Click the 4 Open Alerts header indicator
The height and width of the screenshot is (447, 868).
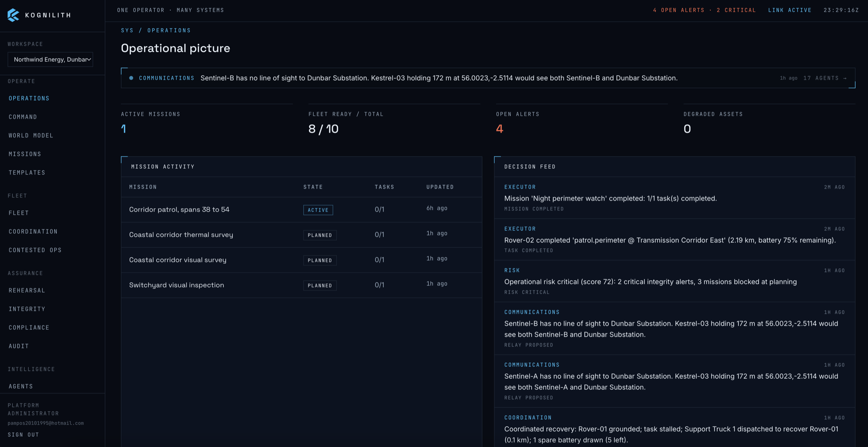click(x=679, y=10)
